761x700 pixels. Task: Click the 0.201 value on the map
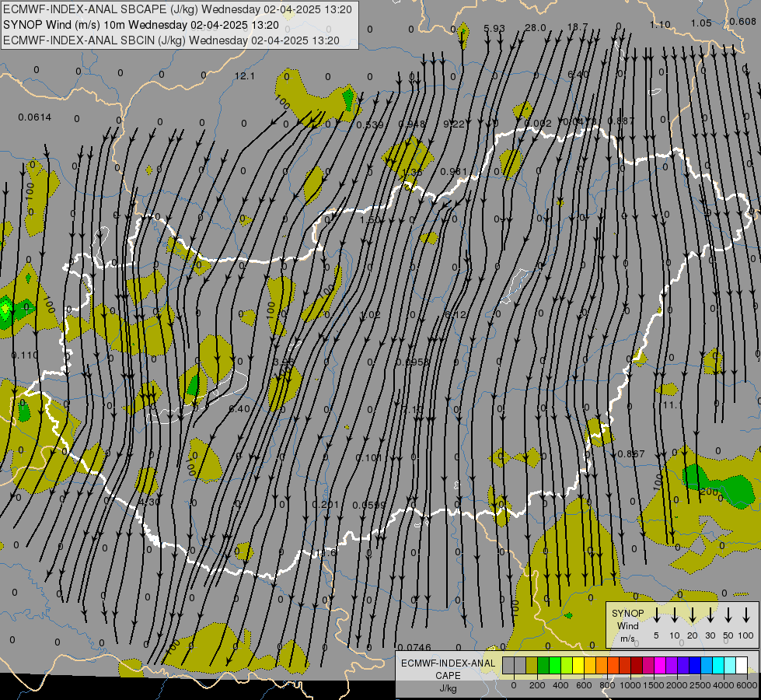tap(325, 504)
